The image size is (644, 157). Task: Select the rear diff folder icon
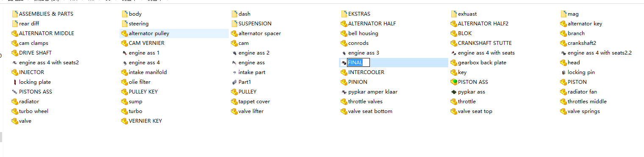tap(15, 24)
